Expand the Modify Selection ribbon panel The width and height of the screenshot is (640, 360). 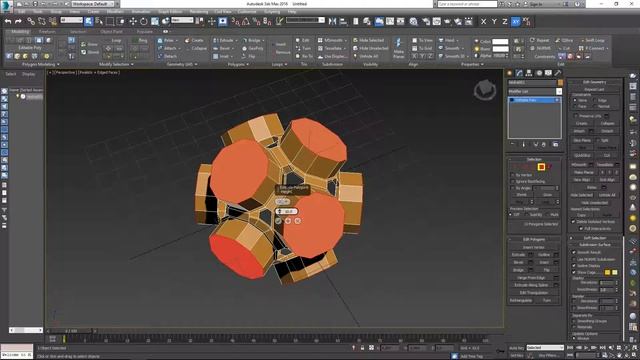(x=116, y=64)
